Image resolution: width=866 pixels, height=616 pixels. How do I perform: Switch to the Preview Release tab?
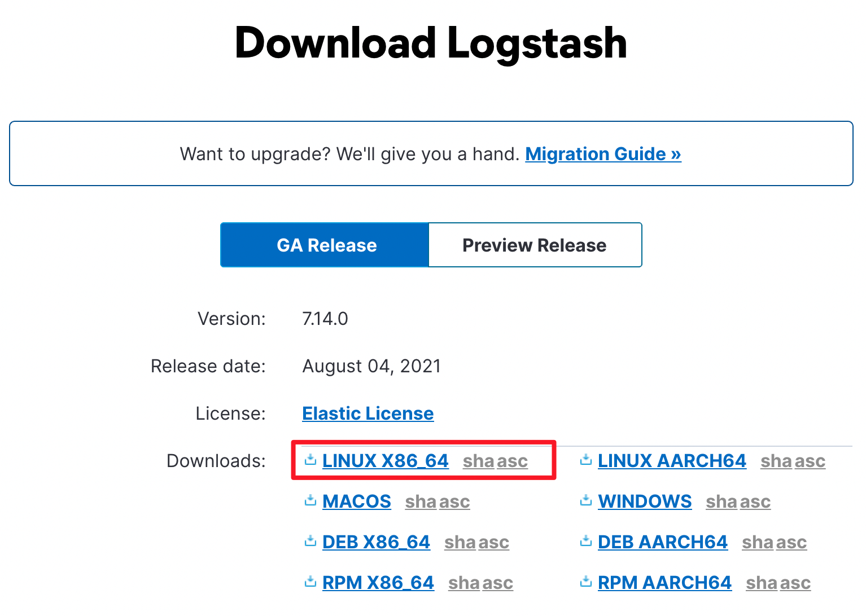tap(535, 245)
